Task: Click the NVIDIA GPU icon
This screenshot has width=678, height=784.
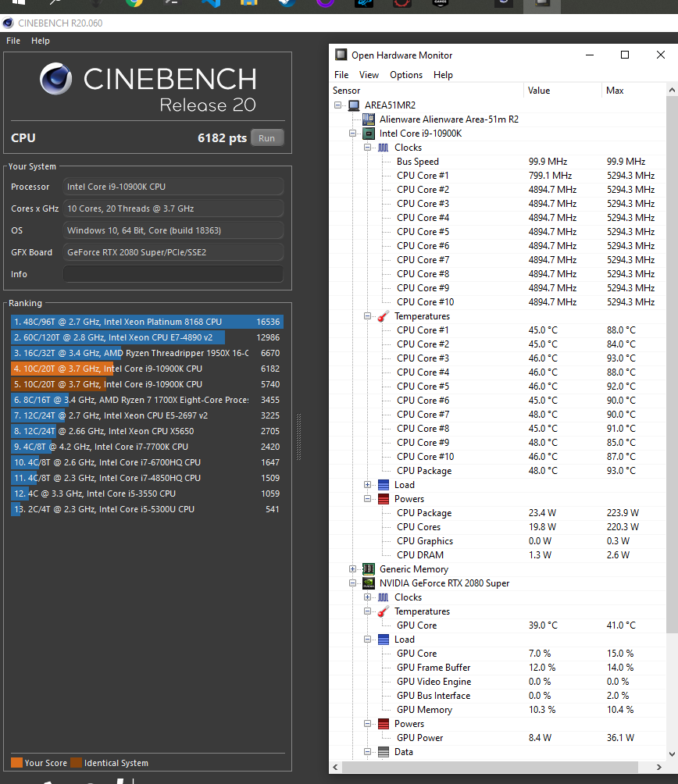Action: (369, 583)
